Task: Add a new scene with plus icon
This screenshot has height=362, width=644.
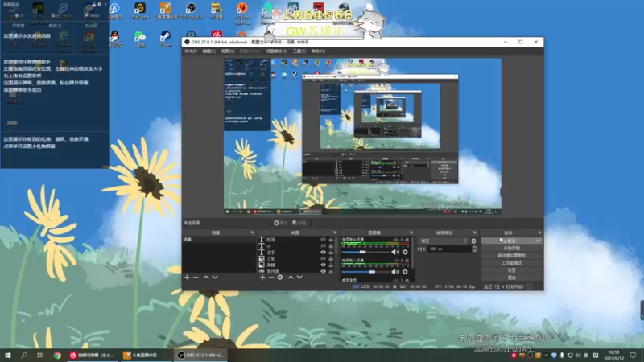Action: [x=187, y=278]
